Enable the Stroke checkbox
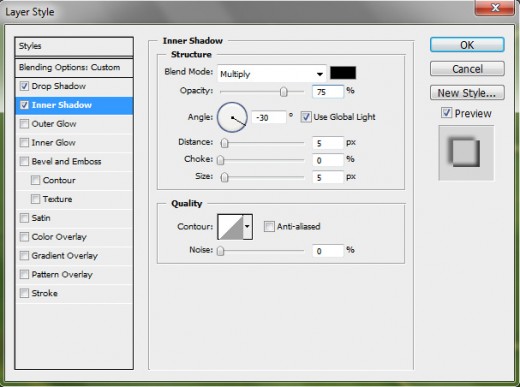Image resolution: width=520 pixels, height=387 pixels. [x=24, y=293]
